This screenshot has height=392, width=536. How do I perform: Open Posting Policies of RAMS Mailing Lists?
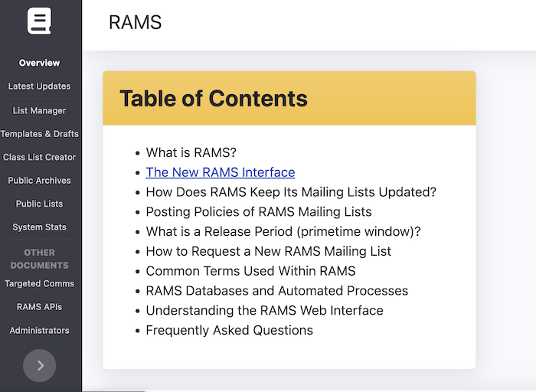258,211
